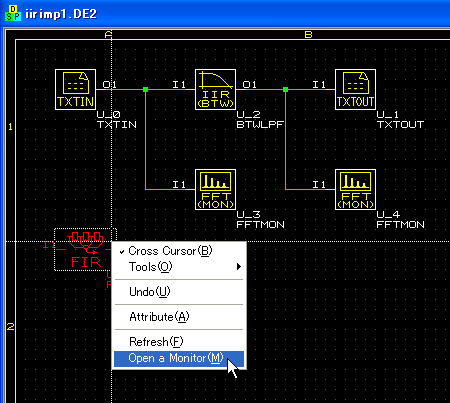The width and height of the screenshot is (450, 403).
Task: Click the I1 input pin of U_3 FFTMON
Action: (179, 184)
